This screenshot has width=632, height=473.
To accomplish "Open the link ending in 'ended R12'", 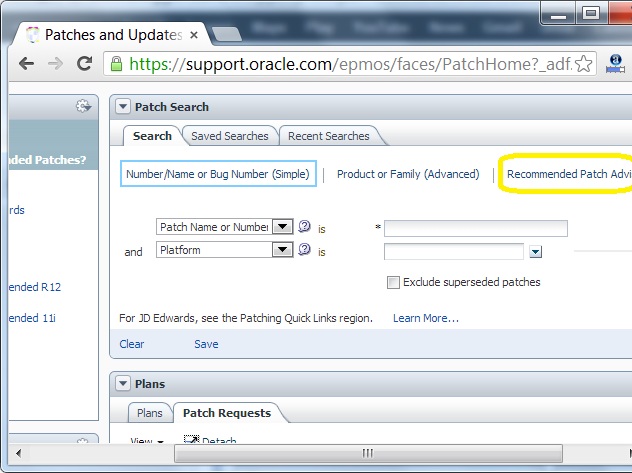I will click(x=35, y=287).
